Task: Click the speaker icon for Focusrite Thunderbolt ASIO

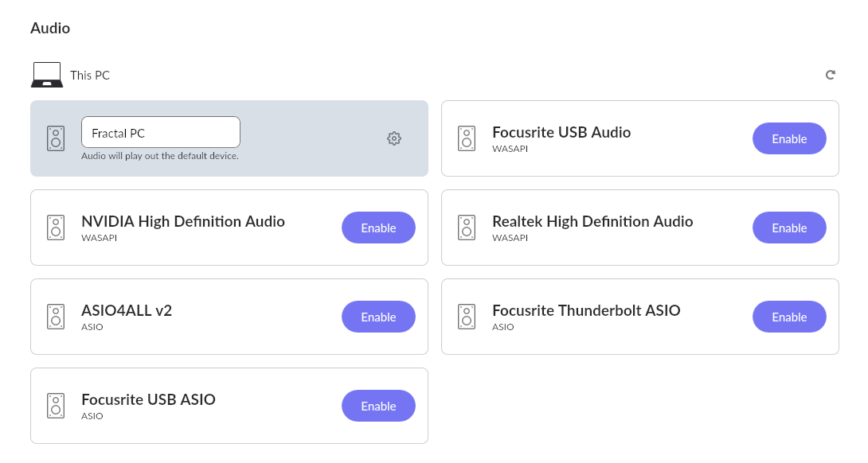Action: click(467, 317)
